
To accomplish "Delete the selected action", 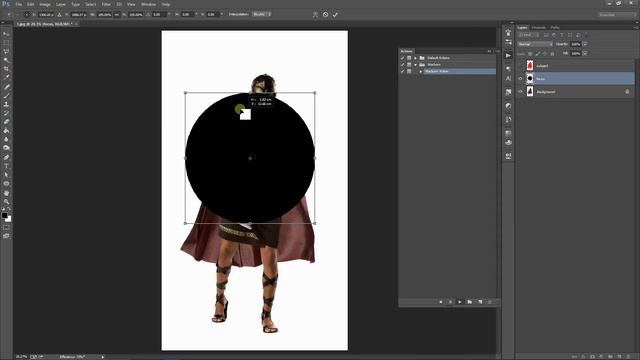I will pyautogui.click(x=490, y=302).
